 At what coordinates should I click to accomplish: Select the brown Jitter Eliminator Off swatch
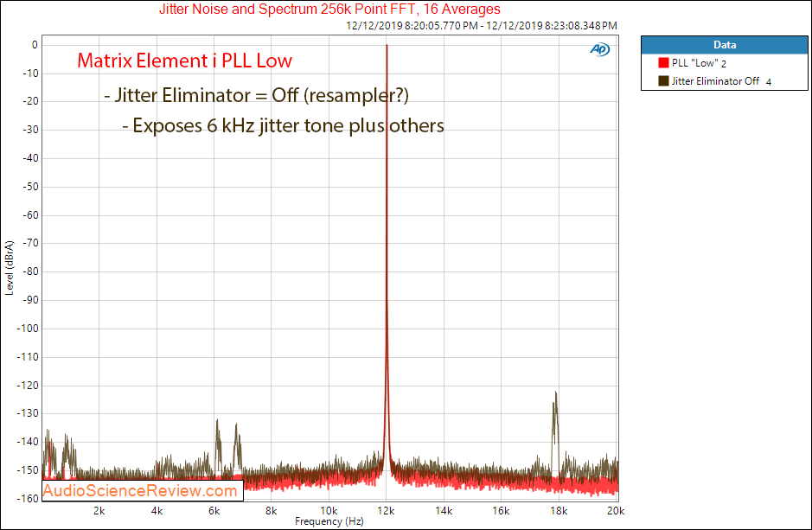tap(663, 80)
